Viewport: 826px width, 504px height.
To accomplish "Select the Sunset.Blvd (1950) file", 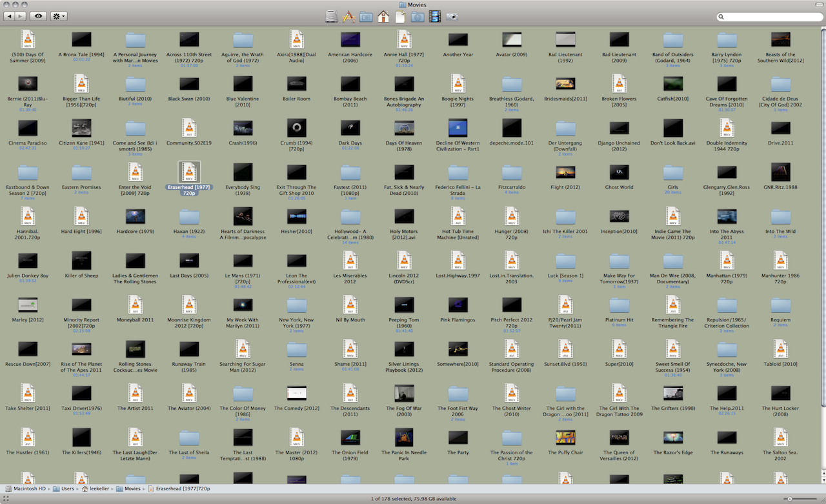I will 565,349.
